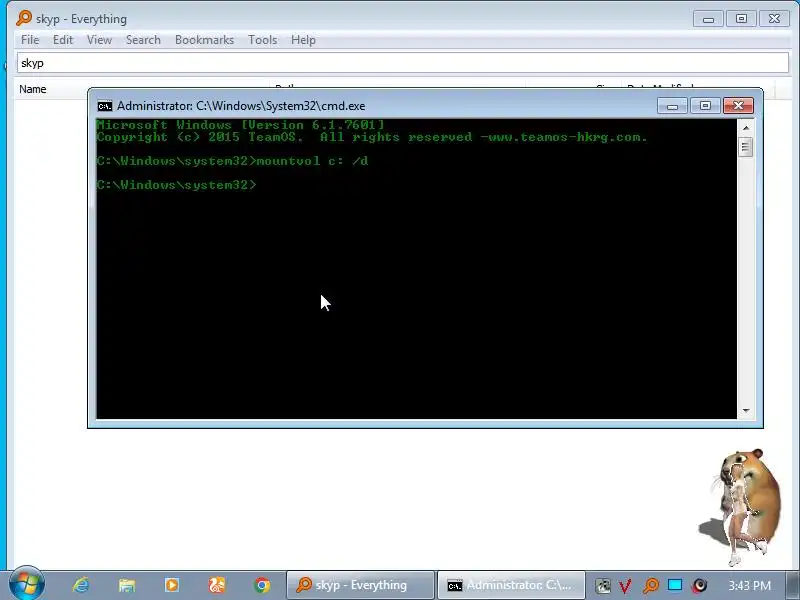
Task: Click the empty C:\Windows\system32> prompt line
Action: click(177, 185)
